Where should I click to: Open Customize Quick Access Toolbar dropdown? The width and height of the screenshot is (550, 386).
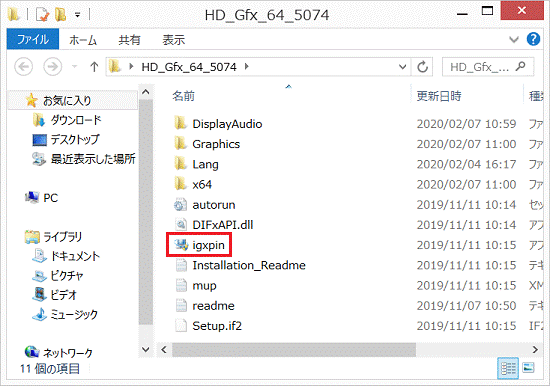(x=78, y=15)
